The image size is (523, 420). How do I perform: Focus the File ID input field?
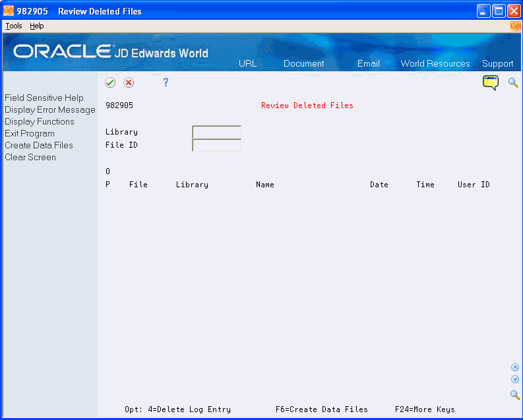[x=216, y=145]
